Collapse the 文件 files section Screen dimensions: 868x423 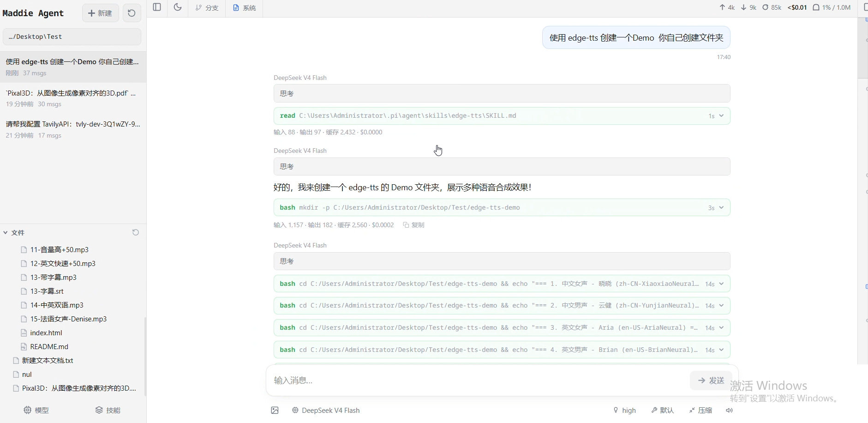click(x=14, y=233)
